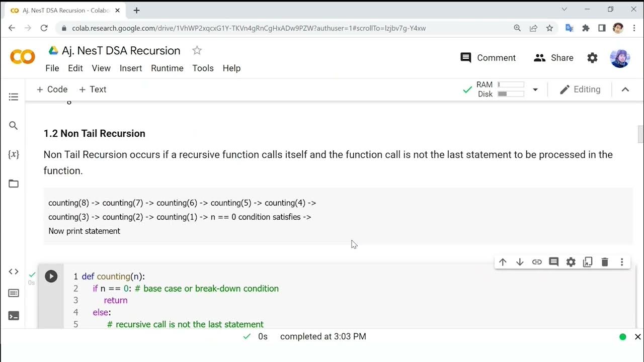Viewport: 644px width, 362px height.
Task: Open more cell actions menu
Action: [x=622, y=262]
